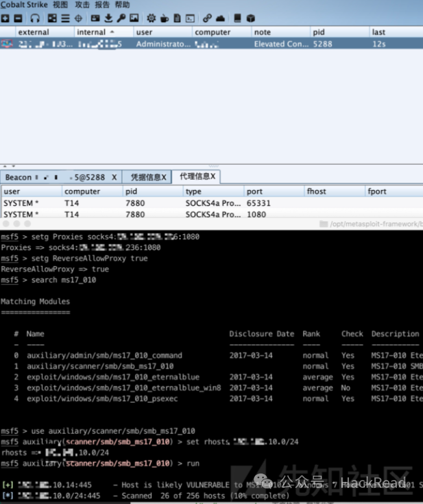Toggle sort arrow on the internal column

point(112,32)
